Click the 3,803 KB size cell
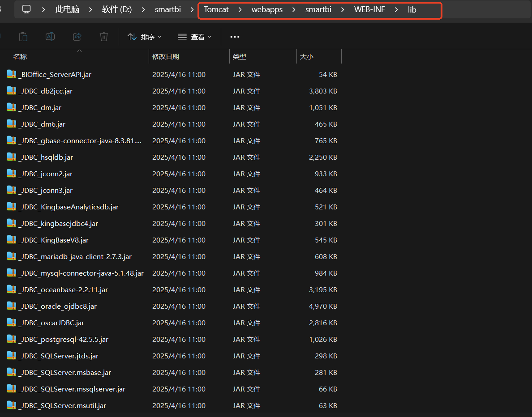This screenshot has width=532, height=417. (323, 91)
